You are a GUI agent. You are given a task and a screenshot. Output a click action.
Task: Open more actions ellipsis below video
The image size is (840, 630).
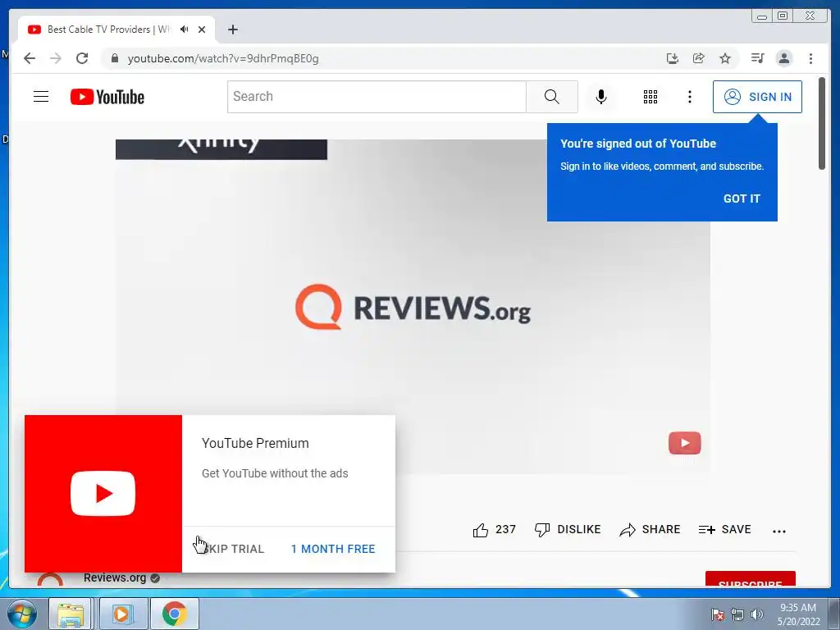(x=779, y=531)
